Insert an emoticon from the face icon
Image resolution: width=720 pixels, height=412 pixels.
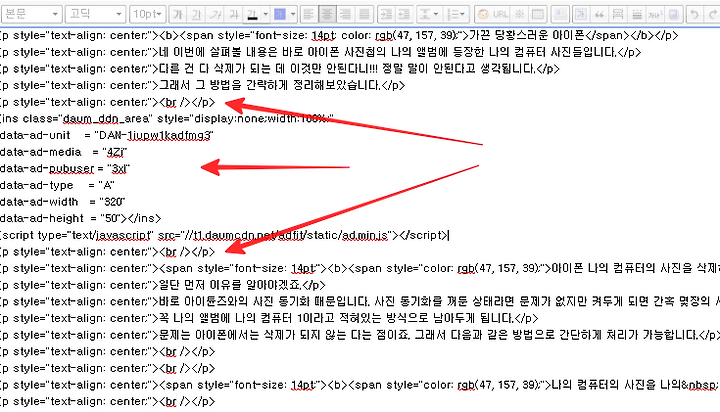483,14
